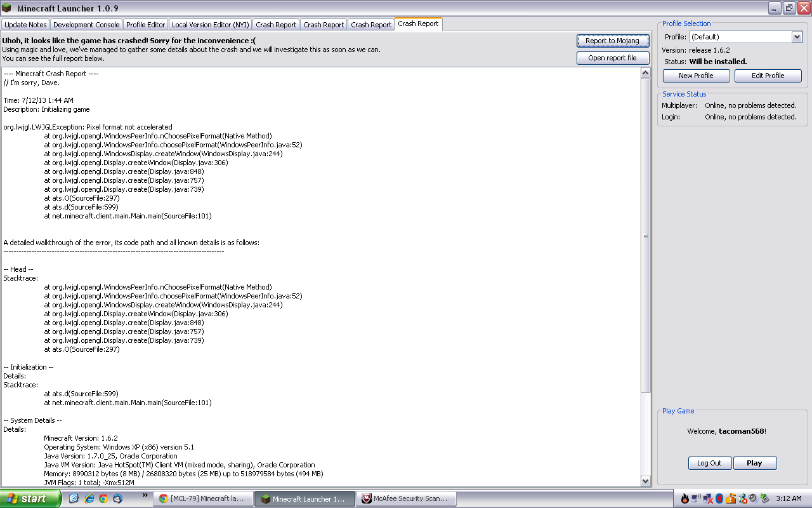
Task: Open the McAfee Security Scan taskbar window
Action: (406, 498)
